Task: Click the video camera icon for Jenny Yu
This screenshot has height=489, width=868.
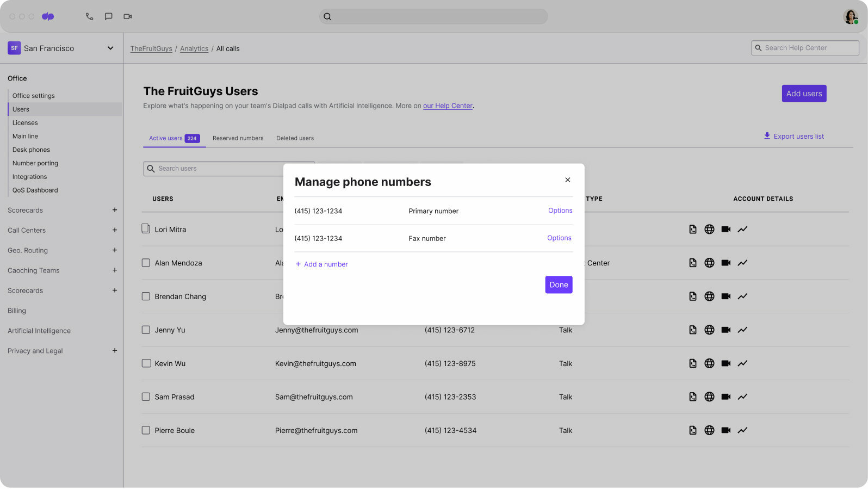Action: tap(726, 330)
